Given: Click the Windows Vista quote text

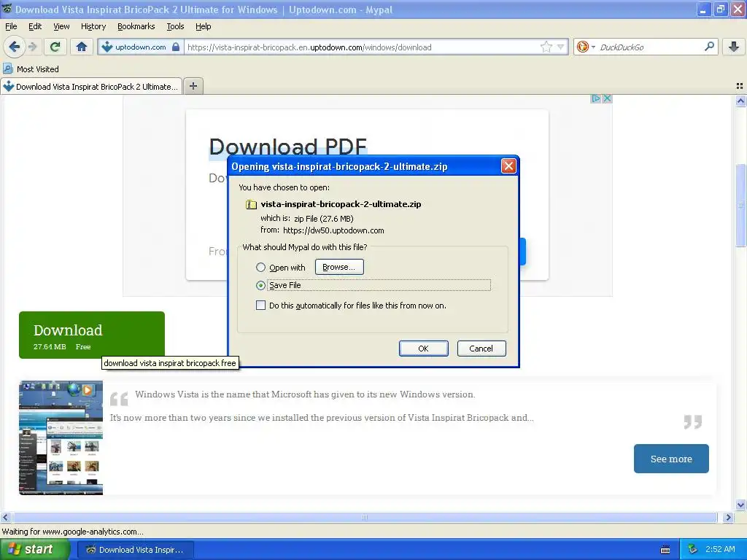Looking at the screenshot, I should coord(305,394).
